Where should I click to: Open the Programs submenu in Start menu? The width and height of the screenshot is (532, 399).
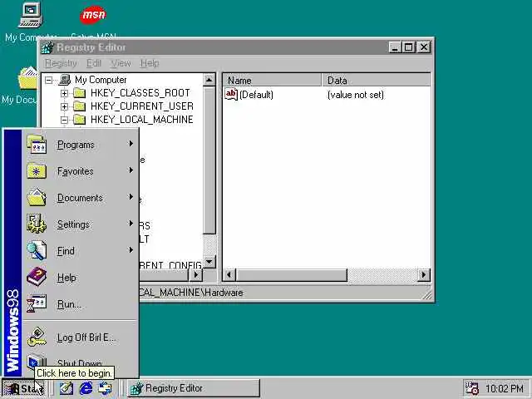tap(81, 145)
